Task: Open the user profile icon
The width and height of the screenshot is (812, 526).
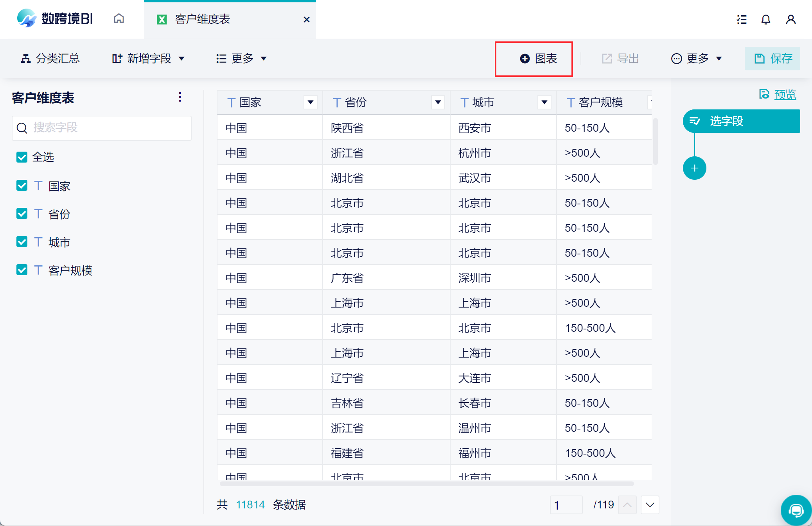Action: pyautogui.click(x=790, y=20)
